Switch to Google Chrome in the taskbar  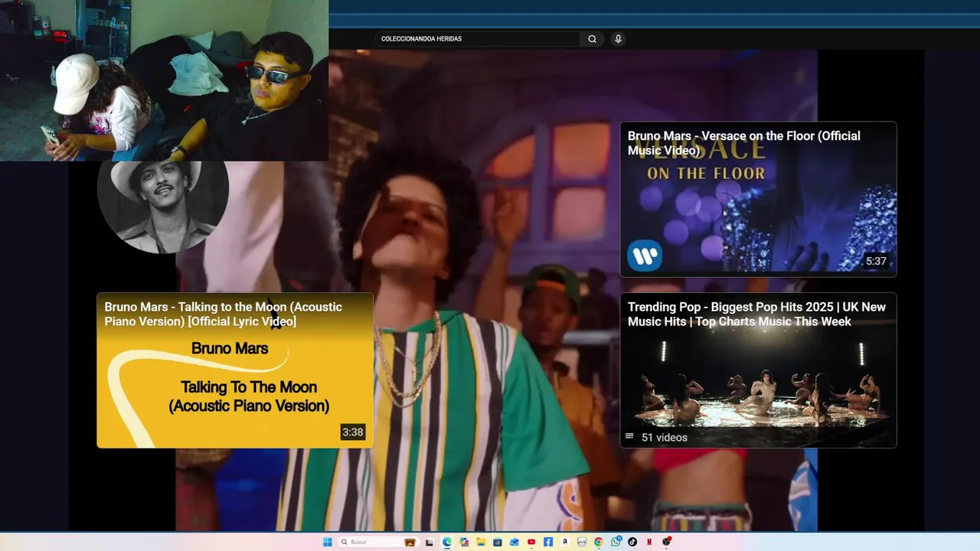click(599, 542)
